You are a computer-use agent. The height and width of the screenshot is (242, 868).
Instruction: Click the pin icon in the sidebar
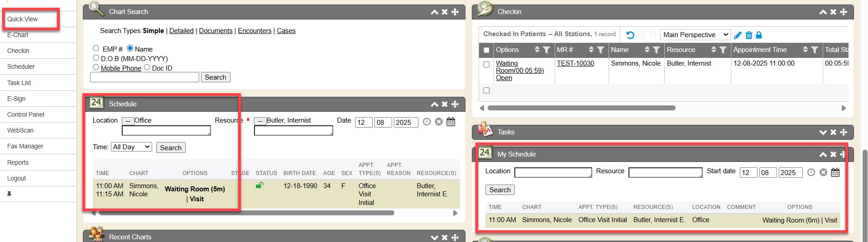click(9, 194)
